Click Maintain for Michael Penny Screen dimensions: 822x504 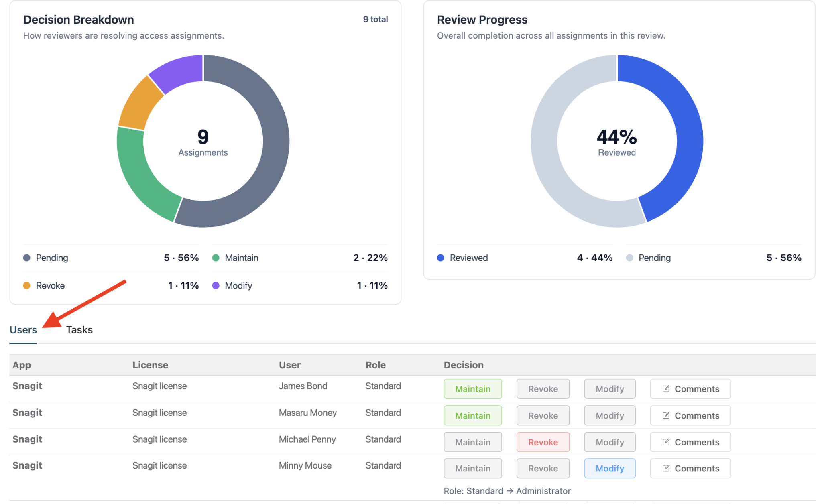click(473, 442)
